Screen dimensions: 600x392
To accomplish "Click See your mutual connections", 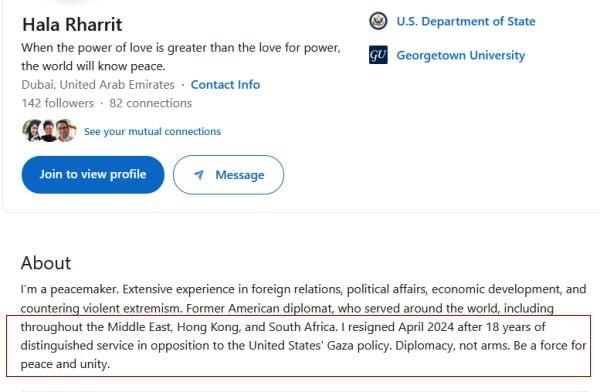I will pyautogui.click(x=152, y=131).
